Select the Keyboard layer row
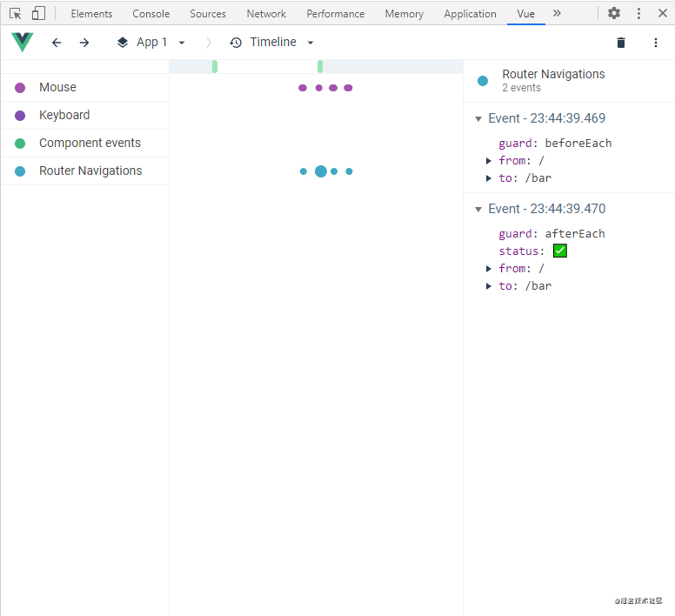675x616 pixels. [84, 116]
